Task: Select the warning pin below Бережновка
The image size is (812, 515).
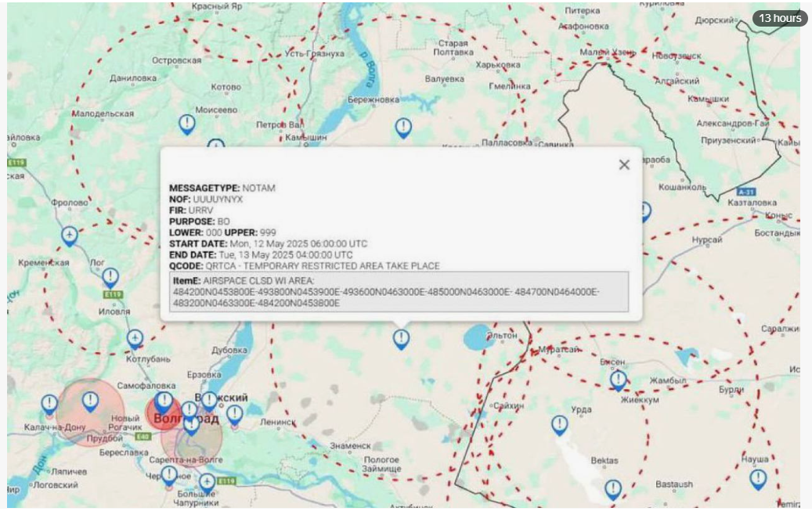Action: [403, 128]
